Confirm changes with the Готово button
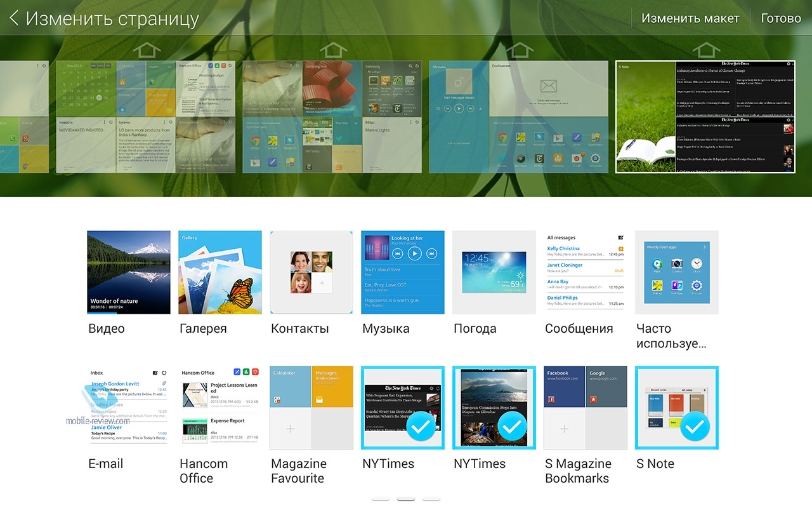This screenshot has height=508, width=812. click(781, 18)
